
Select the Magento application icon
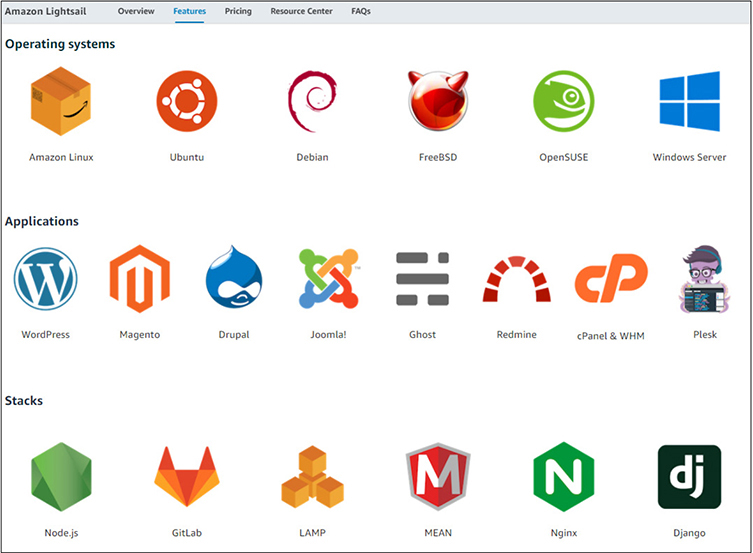(x=139, y=279)
